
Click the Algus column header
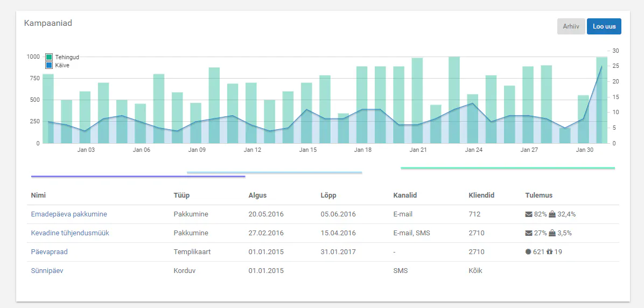coord(257,195)
